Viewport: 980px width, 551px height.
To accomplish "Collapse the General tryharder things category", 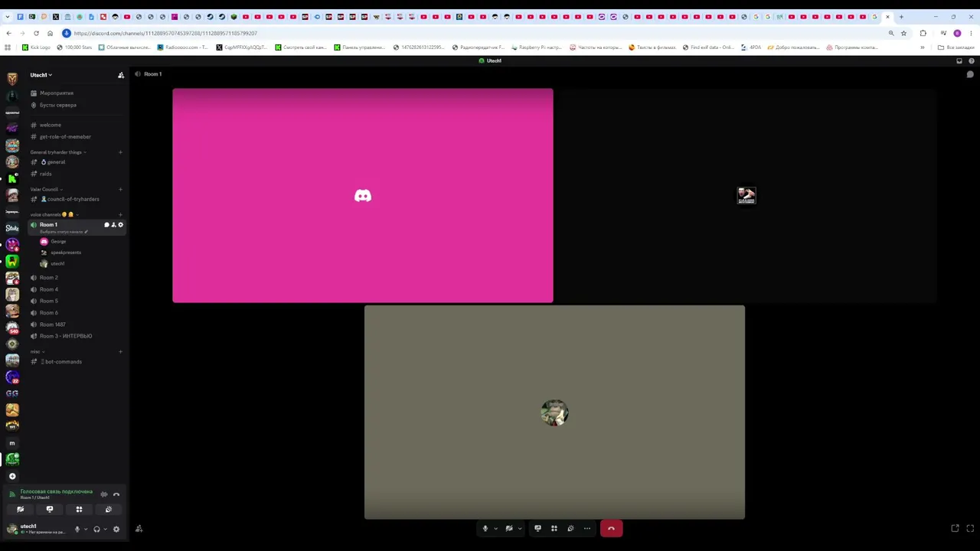I will click(57, 152).
